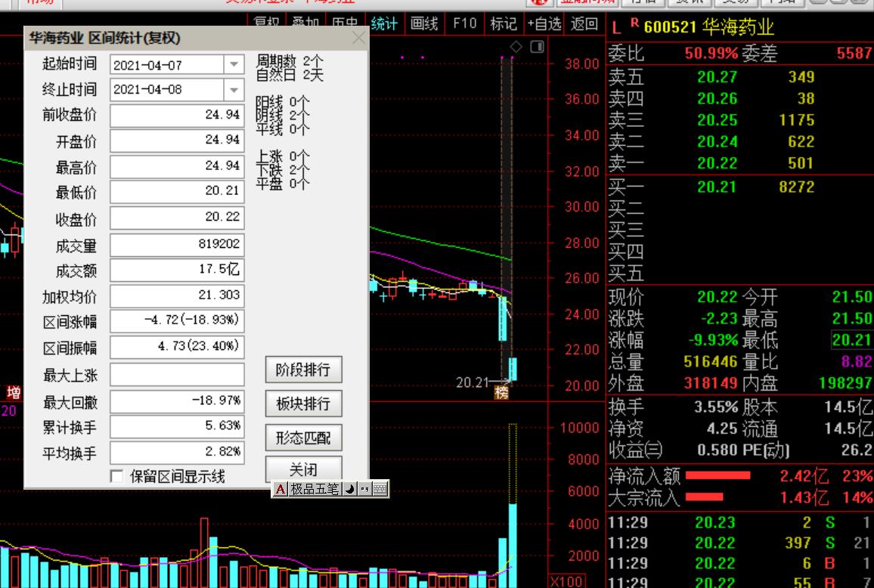Select the 标记 toolbar tab
The image size is (874, 588).
[x=504, y=23]
